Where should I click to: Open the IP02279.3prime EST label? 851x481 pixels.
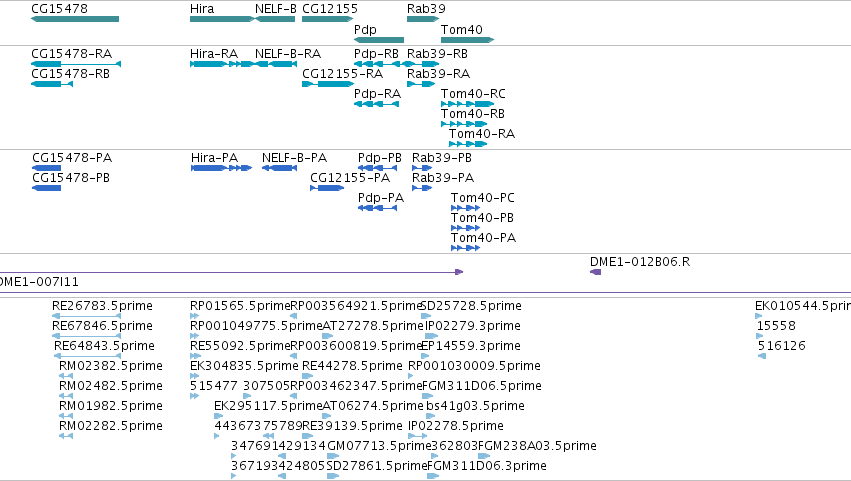472,326
